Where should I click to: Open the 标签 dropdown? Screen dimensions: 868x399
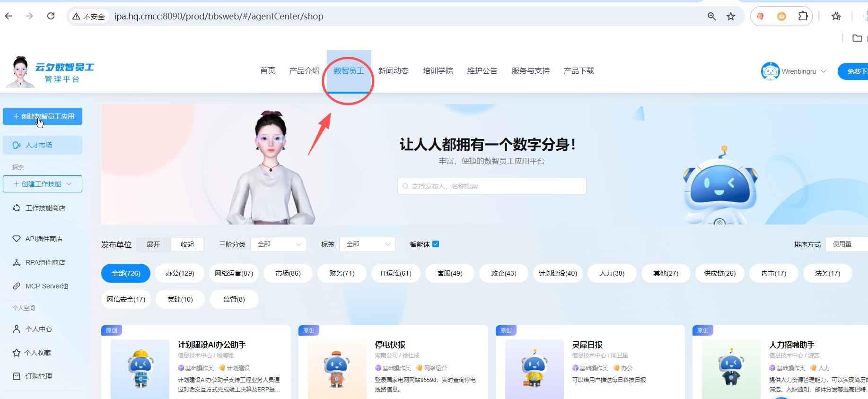point(368,244)
